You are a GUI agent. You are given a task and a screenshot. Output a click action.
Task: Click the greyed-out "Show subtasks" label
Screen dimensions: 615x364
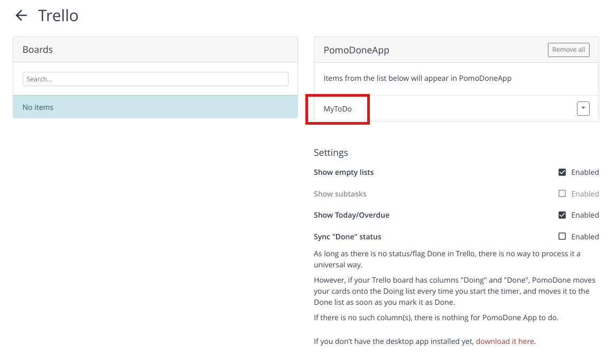coord(340,194)
